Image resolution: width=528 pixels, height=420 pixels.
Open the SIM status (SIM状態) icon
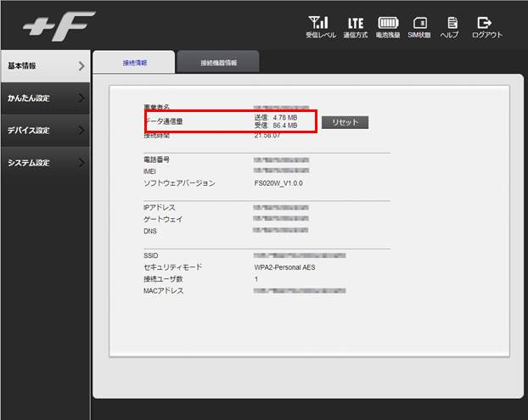(419, 27)
